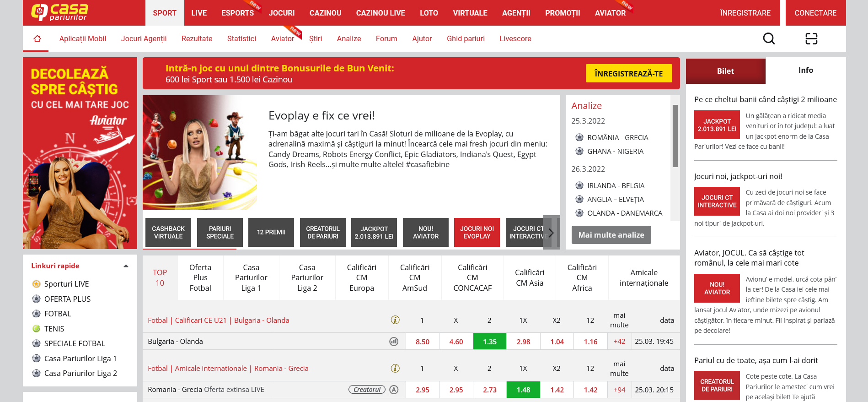Click ball icon next to IRLANDA - BELGIA
This screenshot has width=868, height=402.
[579, 185]
